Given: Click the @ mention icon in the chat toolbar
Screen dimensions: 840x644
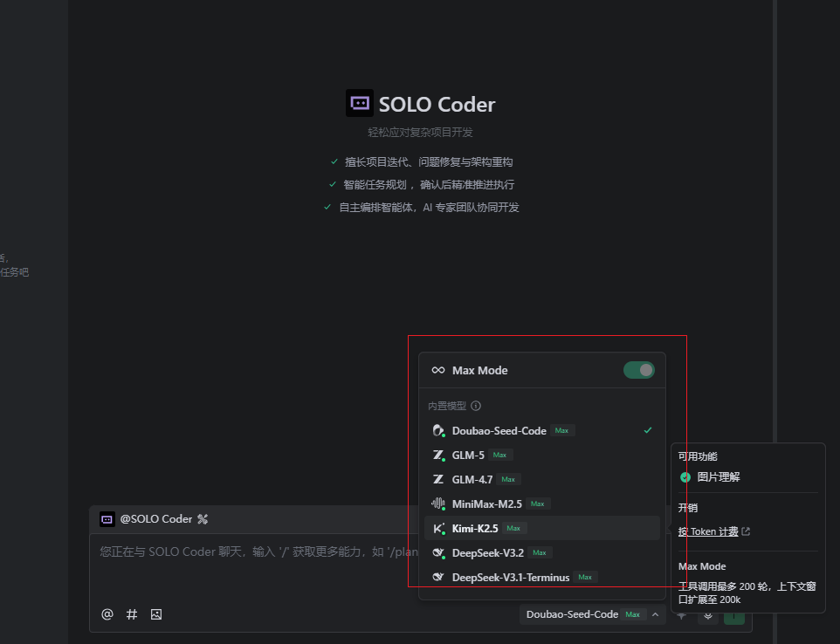Looking at the screenshot, I should coord(107,614).
